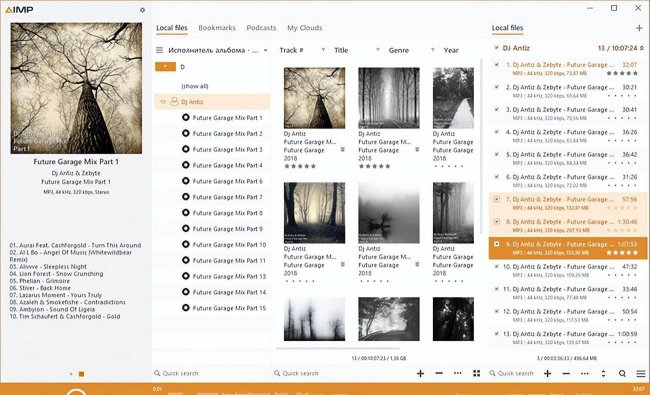This screenshot has height=395, width=650.
Task: Uncheck playlist track 1 checkbox
Action: point(497,64)
